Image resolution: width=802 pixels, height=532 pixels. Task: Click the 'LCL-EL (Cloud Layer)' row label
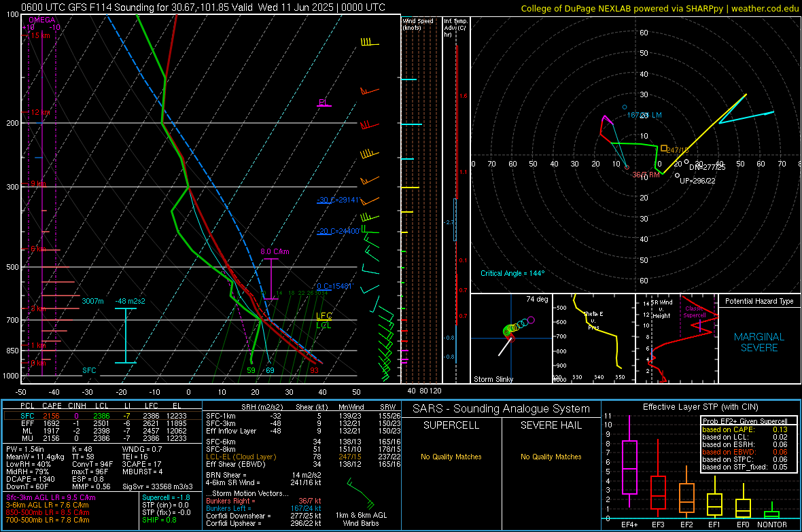(x=241, y=457)
